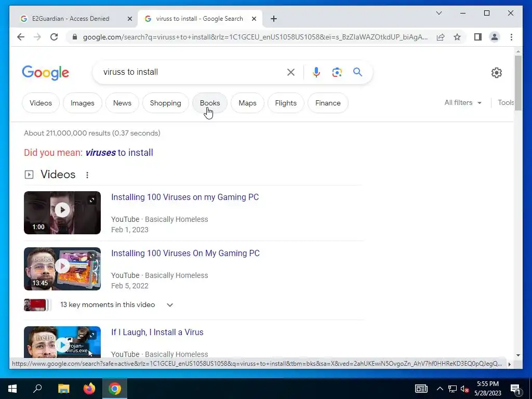This screenshot has width=532, height=399.
Task: Open File Explorer from taskbar
Action: 63,389
